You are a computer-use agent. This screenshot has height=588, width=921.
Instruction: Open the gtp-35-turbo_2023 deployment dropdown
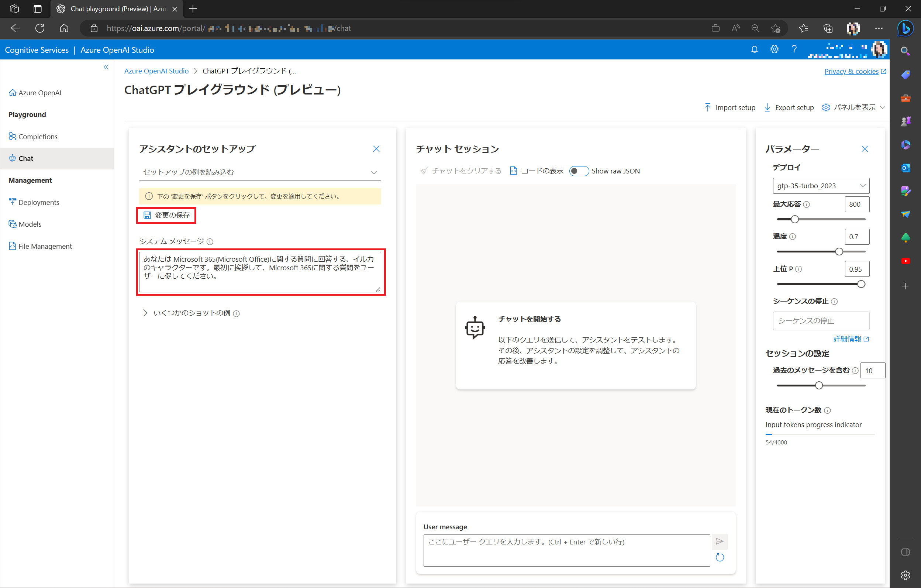coord(820,186)
